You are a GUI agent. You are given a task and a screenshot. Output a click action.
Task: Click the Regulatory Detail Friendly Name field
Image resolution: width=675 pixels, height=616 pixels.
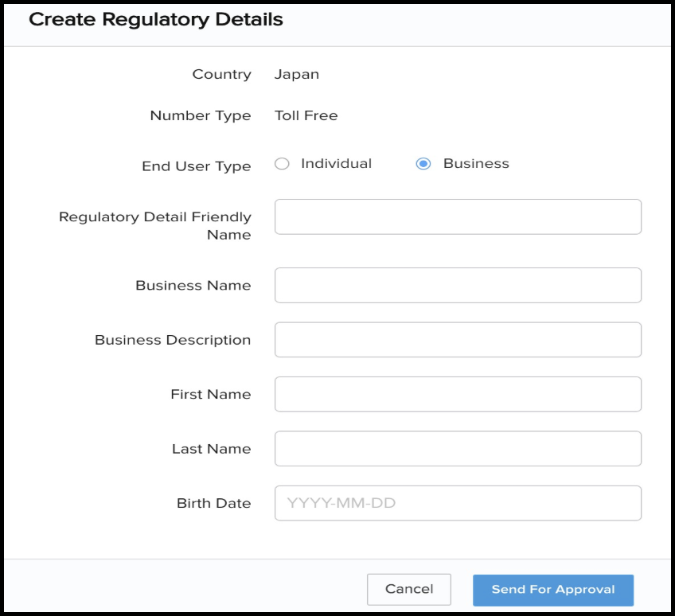tap(458, 216)
